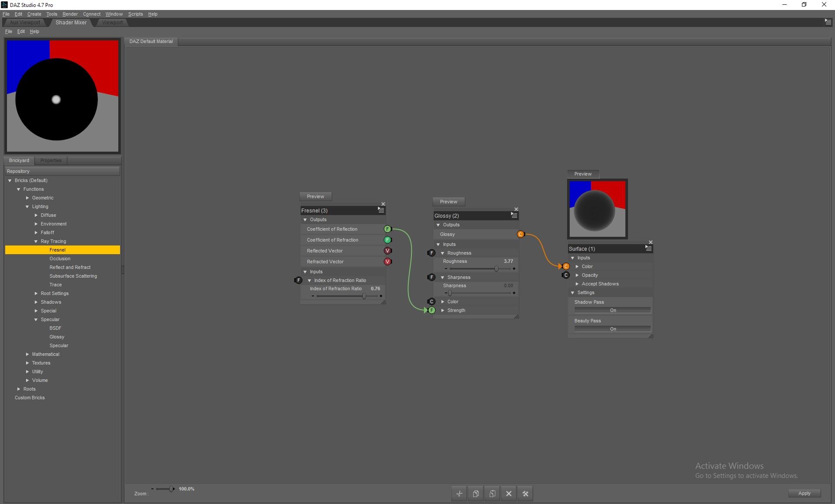Image resolution: width=835 pixels, height=504 pixels.
Task: Select Subsurface Scattering brick in the list
Action: [x=73, y=276]
